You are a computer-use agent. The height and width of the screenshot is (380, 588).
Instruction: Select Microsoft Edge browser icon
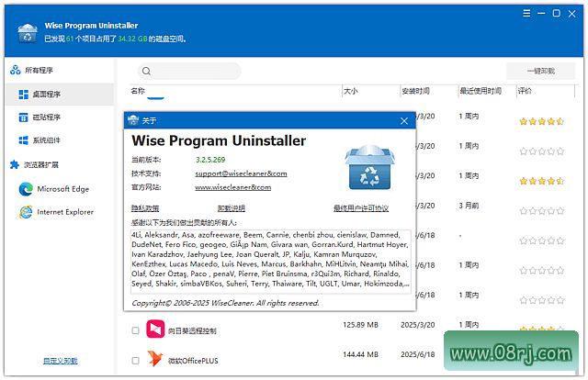(25, 189)
